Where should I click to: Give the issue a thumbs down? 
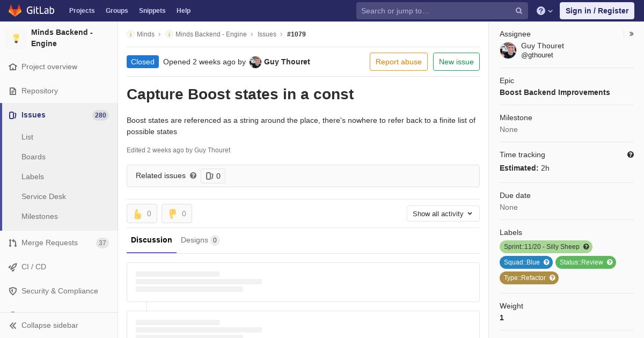tap(177, 214)
